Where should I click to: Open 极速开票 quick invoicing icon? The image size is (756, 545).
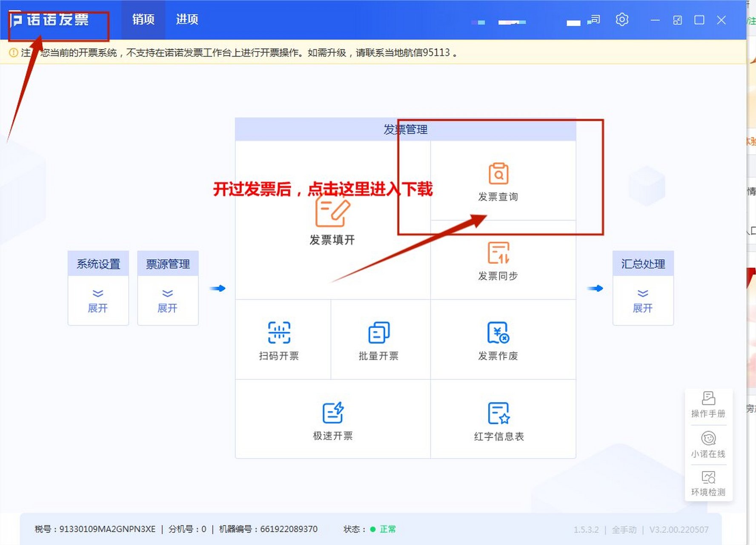(x=333, y=413)
